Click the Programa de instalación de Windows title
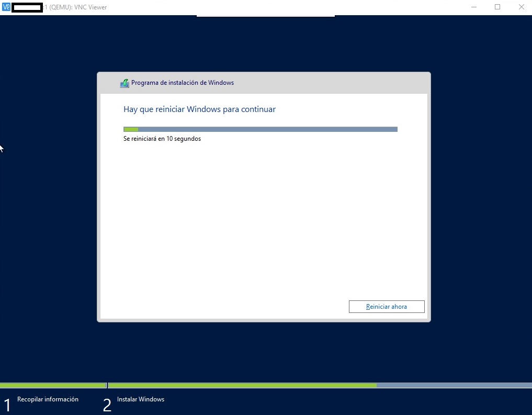The height and width of the screenshot is (415, 532). 183,83
